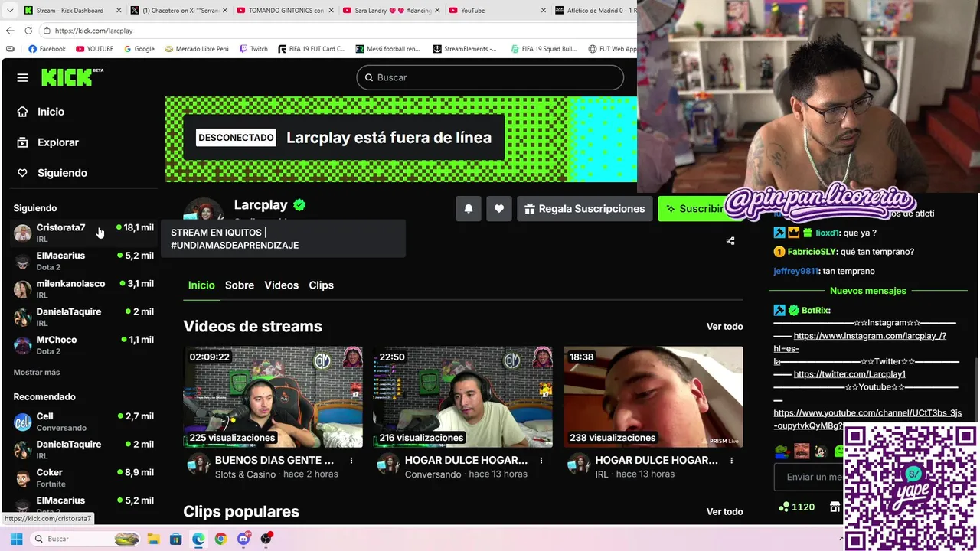The width and height of the screenshot is (980, 551).
Task: Open the recommended Coker Fortnite channel
Action: coord(83,478)
